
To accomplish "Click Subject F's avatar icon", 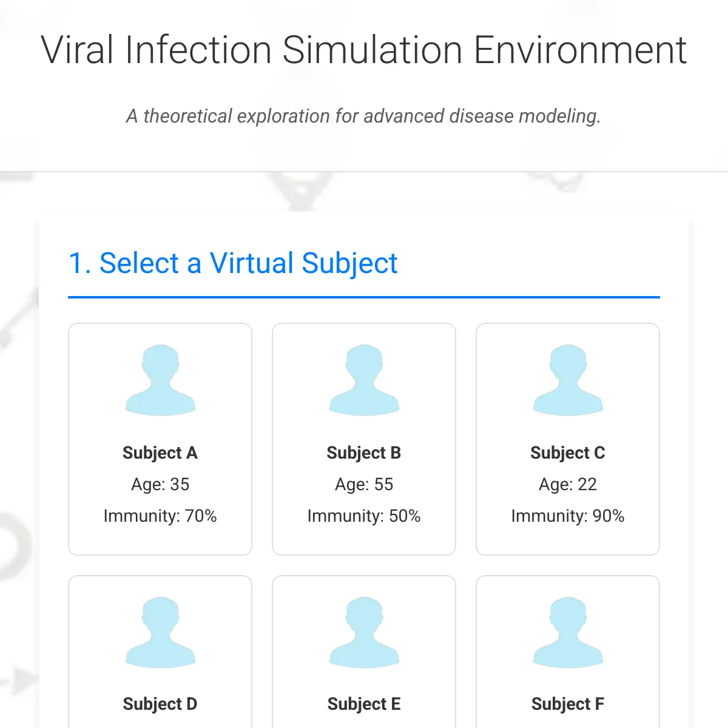I will (x=567, y=631).
